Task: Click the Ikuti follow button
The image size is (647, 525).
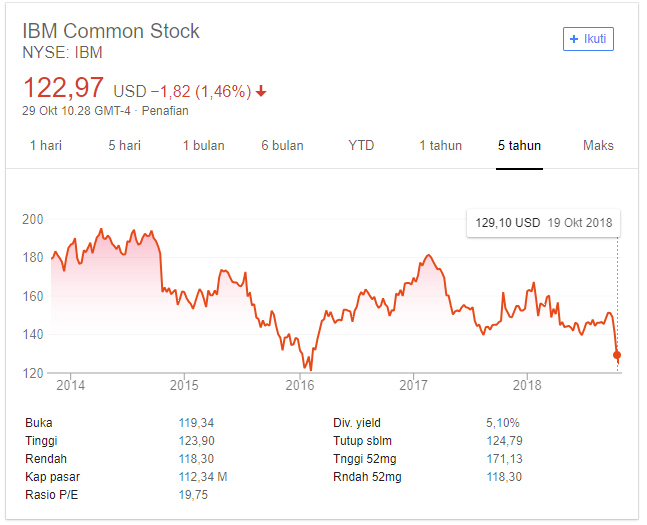Action: (588, 39)
